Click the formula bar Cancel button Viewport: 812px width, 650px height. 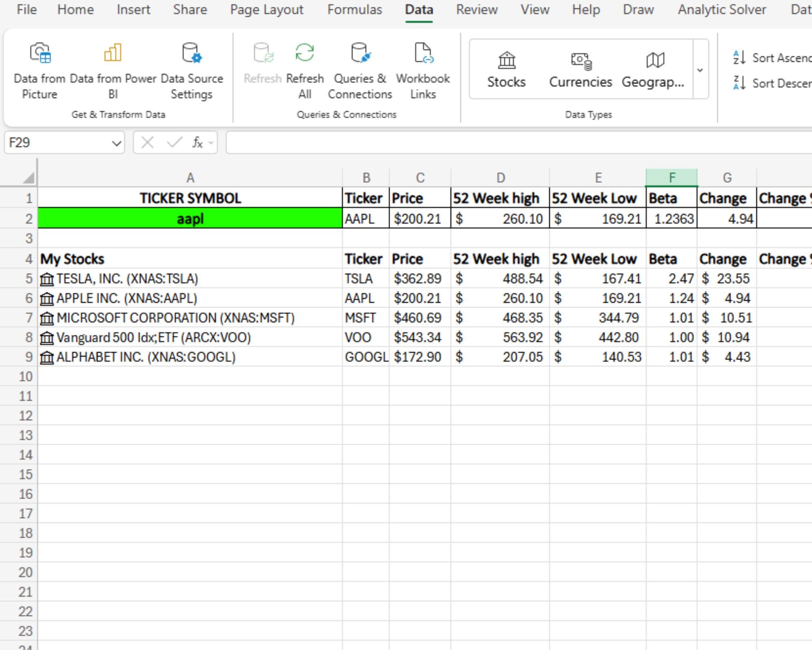[x=147, y=143]
